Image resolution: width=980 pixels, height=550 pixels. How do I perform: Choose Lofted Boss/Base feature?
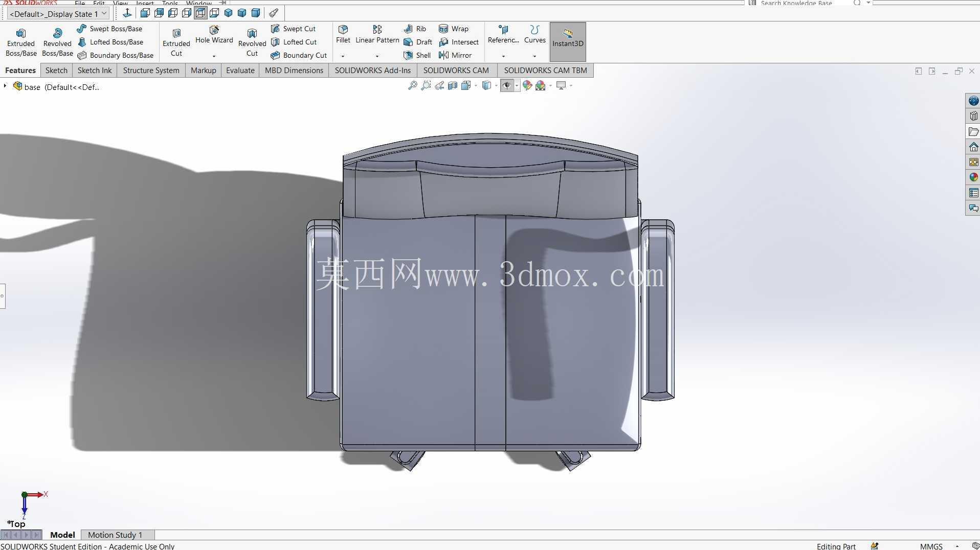(x=110, y=42)
